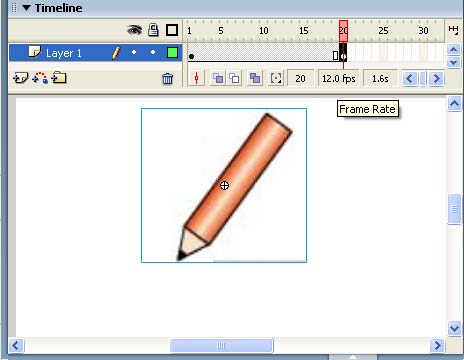Viewport: 464px width, 360px height.
Task: Toggle the Onion Skin button
Action: tap(218, 79)
